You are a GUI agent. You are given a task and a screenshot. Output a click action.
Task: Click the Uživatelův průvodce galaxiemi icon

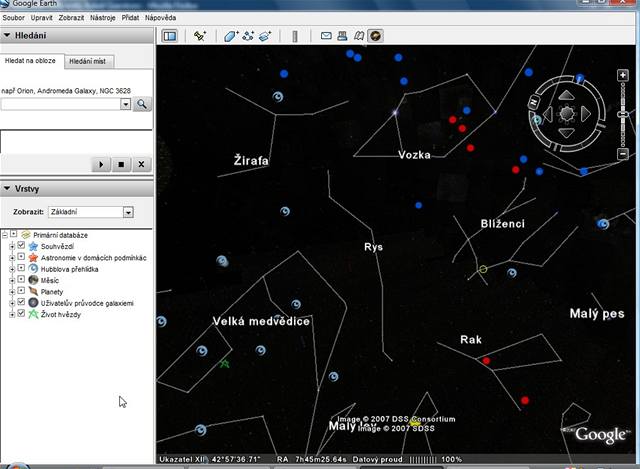point(33,303)
